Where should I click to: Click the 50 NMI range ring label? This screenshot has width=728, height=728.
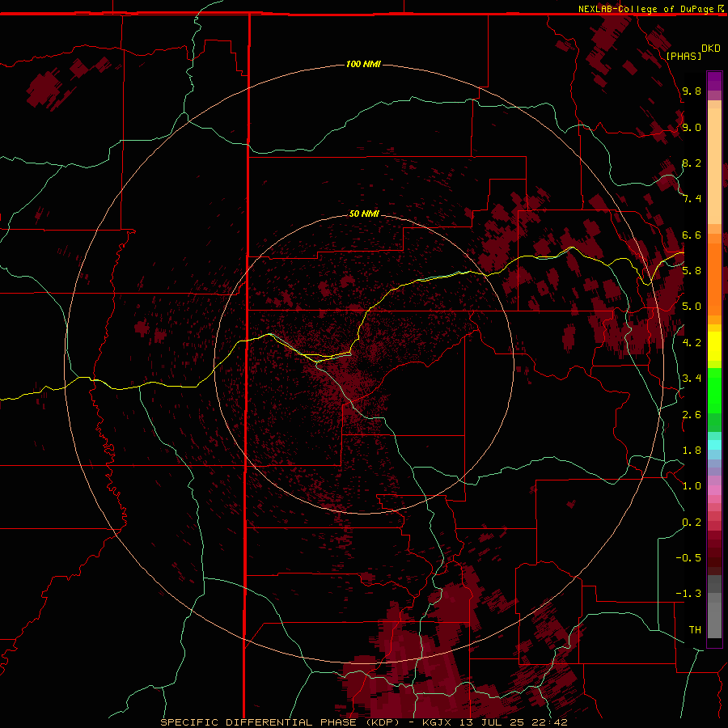(364, 214)
